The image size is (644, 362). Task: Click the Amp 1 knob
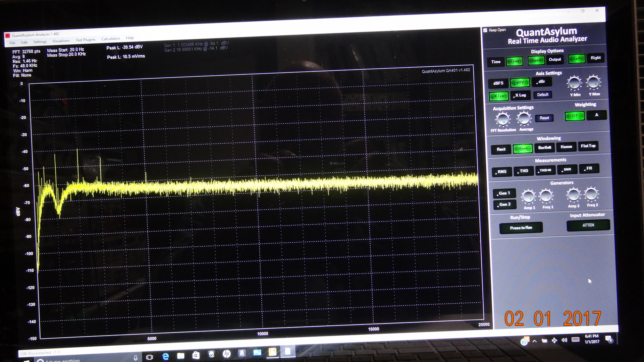click(529, 196)
